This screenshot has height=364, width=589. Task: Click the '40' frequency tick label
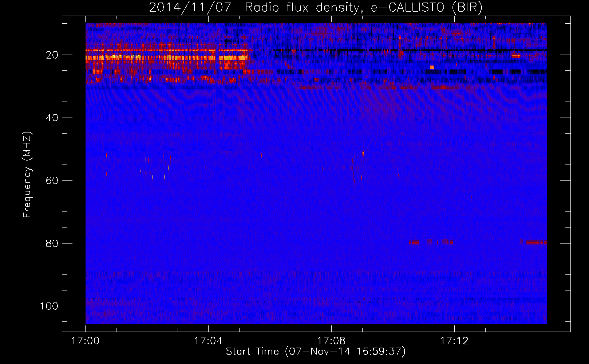(52, 118)
